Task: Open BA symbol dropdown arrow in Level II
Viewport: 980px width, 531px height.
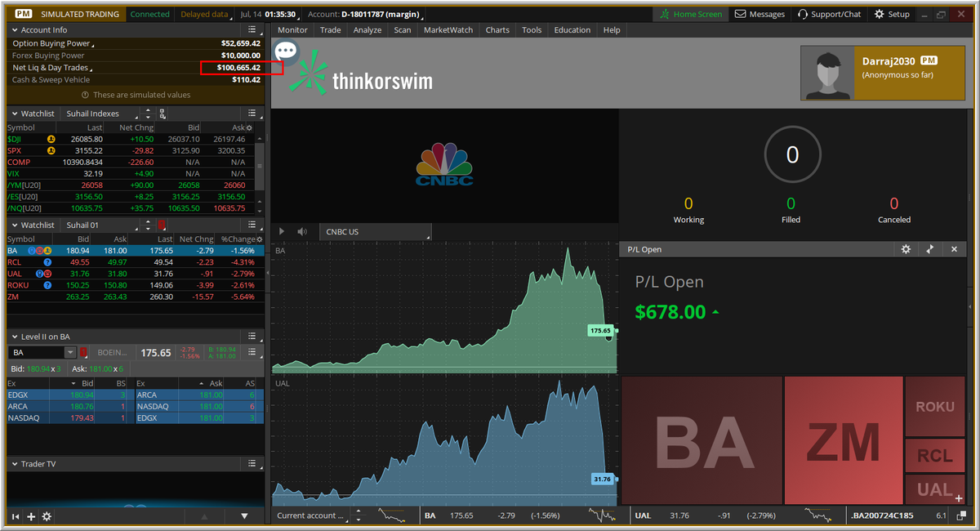Action: pyautogui.click(x=70, y=353)
